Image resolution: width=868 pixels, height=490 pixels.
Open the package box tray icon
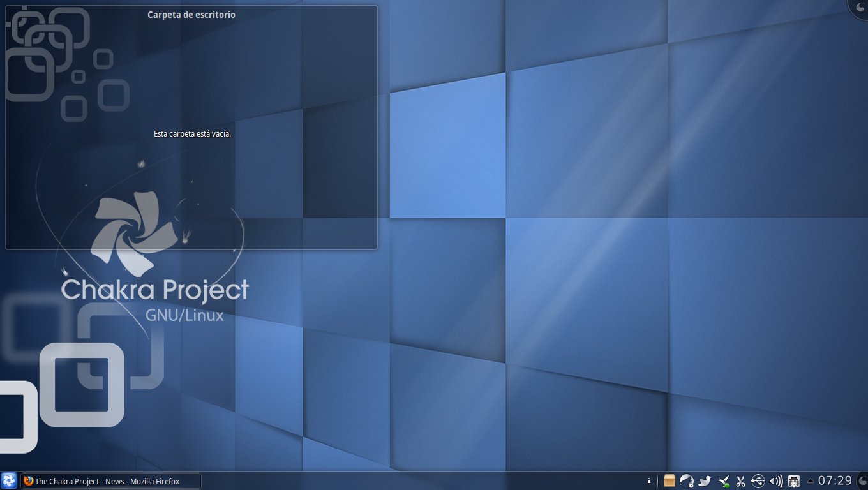point(670,481)
